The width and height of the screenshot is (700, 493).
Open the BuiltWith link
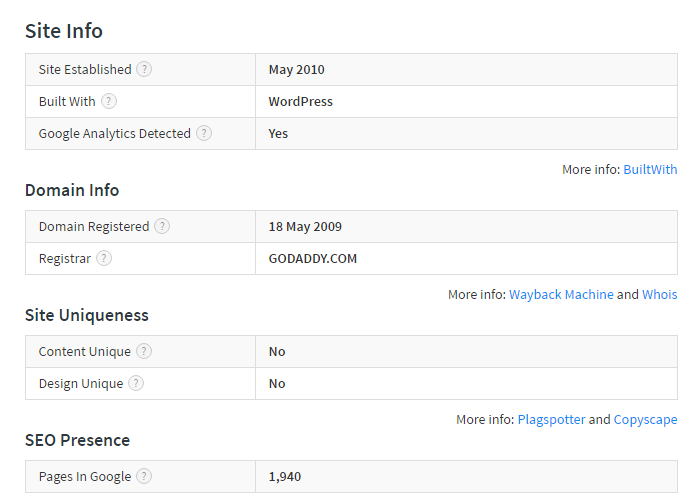pos(650,170)
